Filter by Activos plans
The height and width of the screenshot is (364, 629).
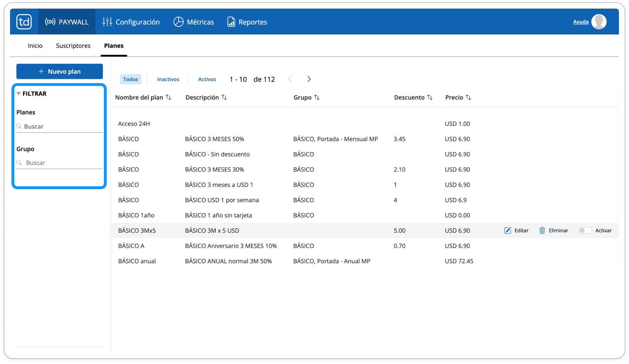pos(207,79)
